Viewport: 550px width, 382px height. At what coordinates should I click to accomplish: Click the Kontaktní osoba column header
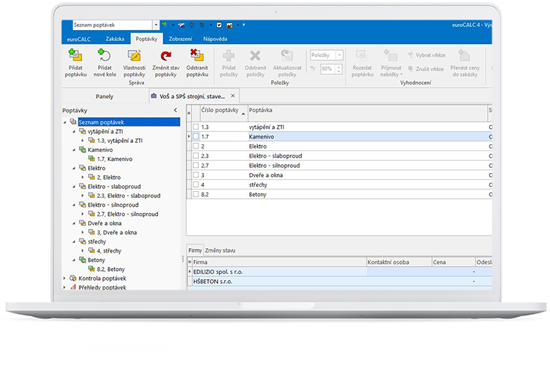(x=399, y=262)
